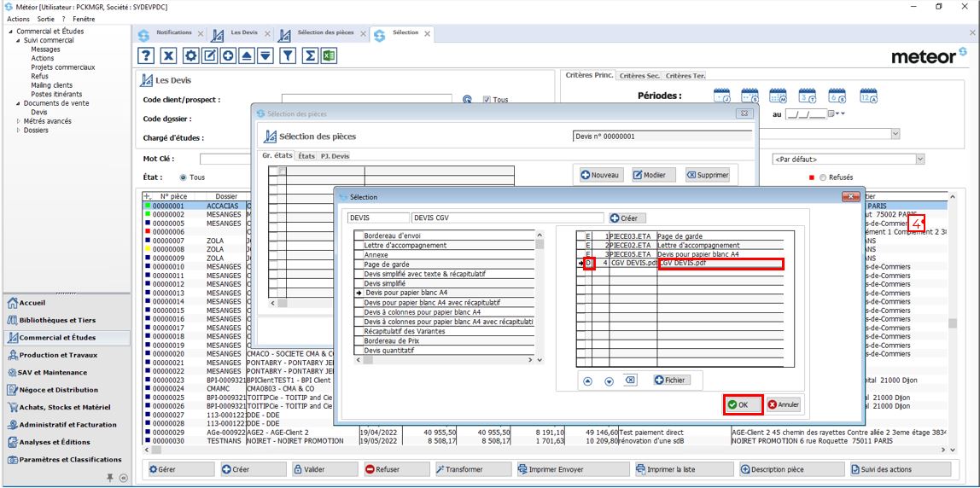Screen dimensions: 980x488
Task: Expand the Dossiers tree node
Action: tap(19, 130)
